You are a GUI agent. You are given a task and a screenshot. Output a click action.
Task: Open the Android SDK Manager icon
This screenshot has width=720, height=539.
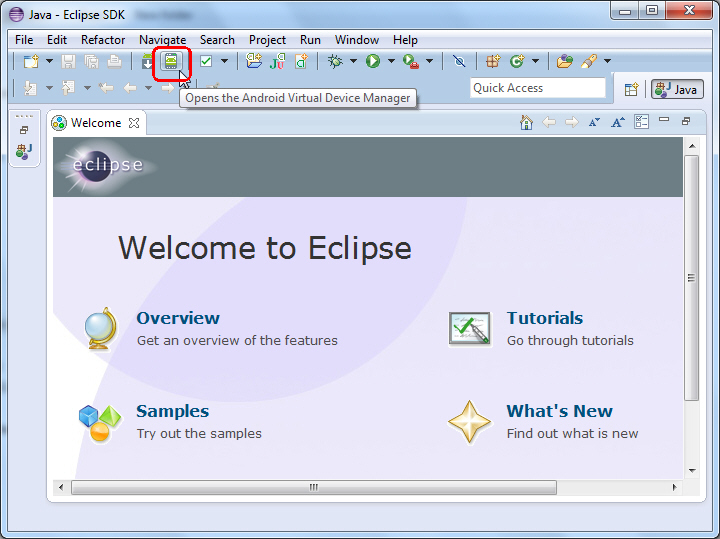click(x=146, y=62)
